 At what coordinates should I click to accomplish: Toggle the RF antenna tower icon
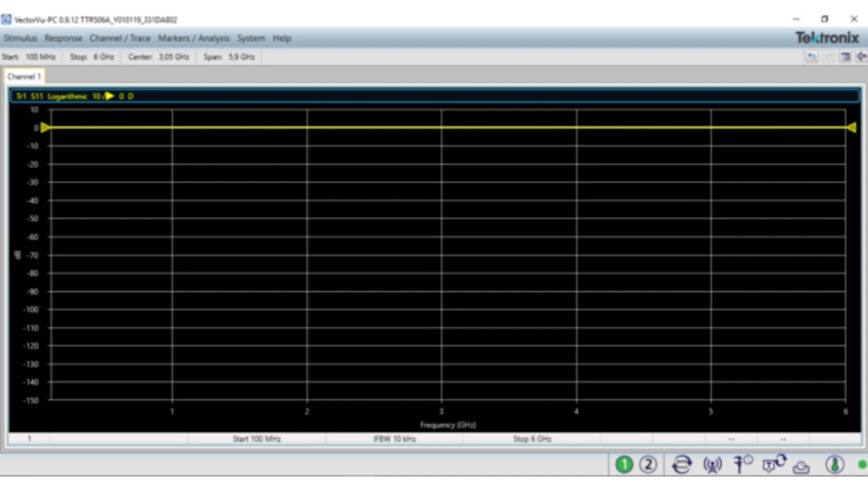pyautogui.click(x=712, y=465)
